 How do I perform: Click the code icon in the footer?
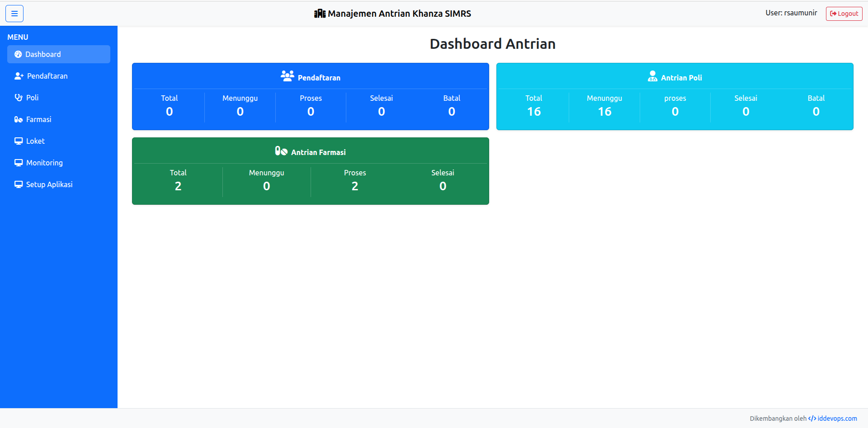(812, 419)
